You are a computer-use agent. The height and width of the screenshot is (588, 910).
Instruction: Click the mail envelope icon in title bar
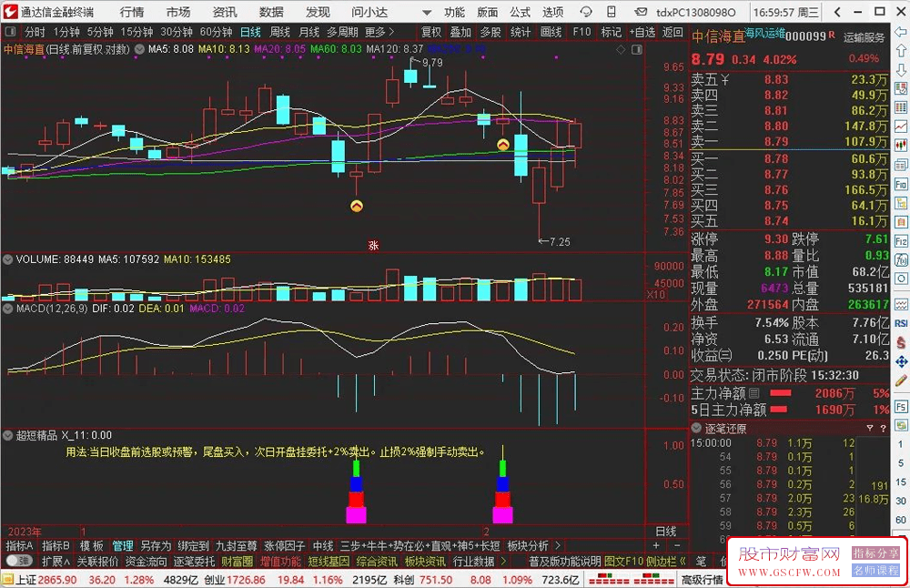click(x=640, y=12)
